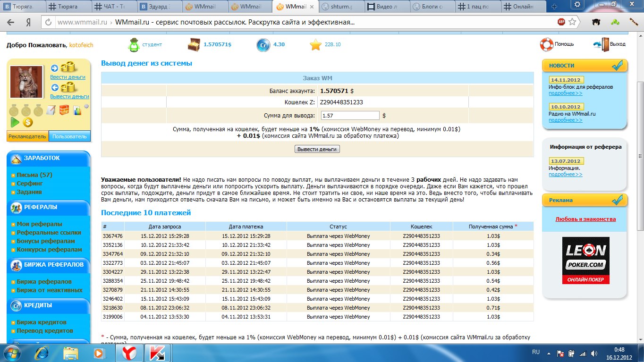Open 'подробнее' under 14.11.2012 news

[x=566, y=93]
